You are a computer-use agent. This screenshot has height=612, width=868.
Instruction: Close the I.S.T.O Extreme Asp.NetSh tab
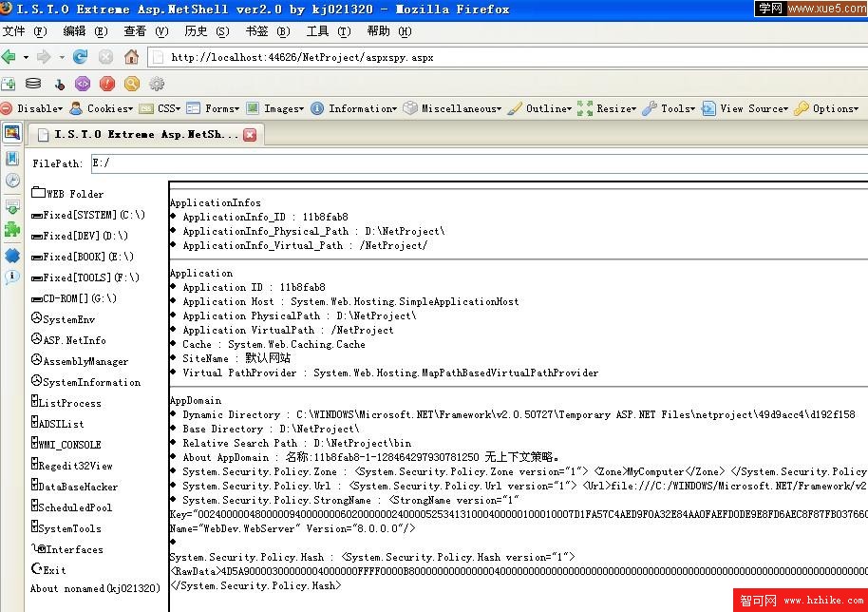[x=250, y=135]
